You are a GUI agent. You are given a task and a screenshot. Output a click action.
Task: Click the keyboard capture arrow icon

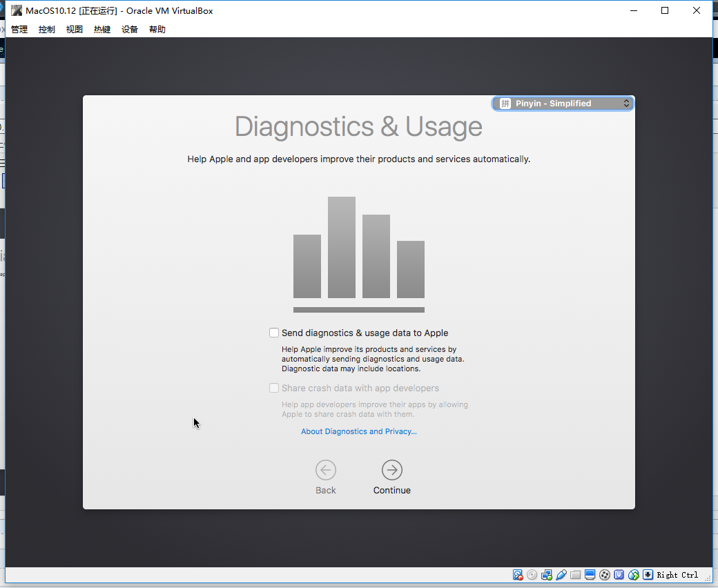(x=648, y=575)
